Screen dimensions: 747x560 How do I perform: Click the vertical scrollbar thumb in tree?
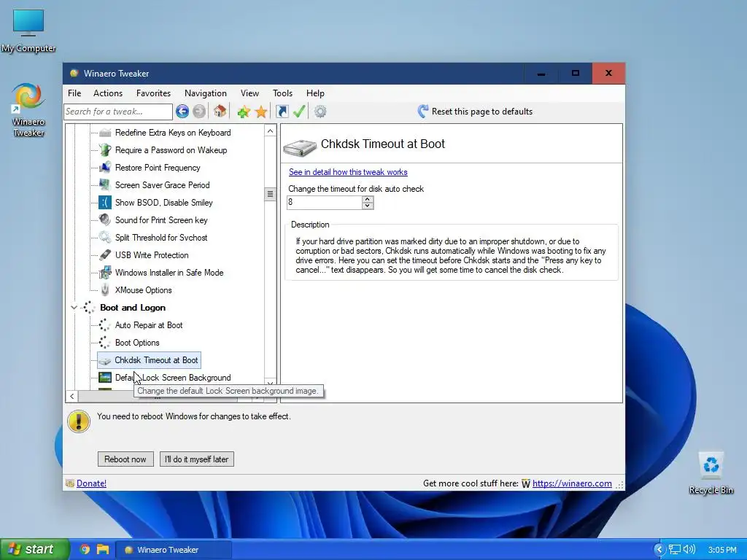pyautogui.click(x=270, y=194)
